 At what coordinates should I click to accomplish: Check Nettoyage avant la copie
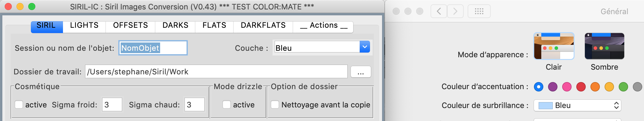pyautogui.click(x=275, y=105)
